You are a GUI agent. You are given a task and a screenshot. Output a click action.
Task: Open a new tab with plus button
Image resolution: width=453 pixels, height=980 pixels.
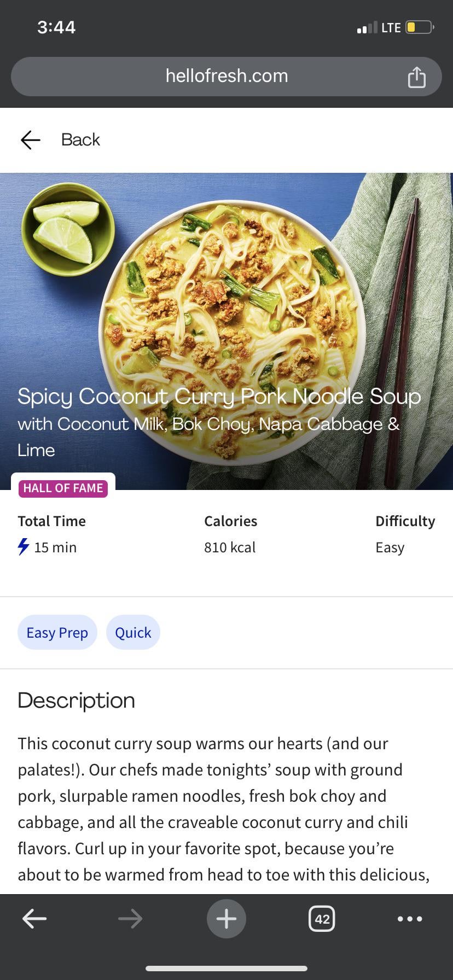click(x=226, y=919)
